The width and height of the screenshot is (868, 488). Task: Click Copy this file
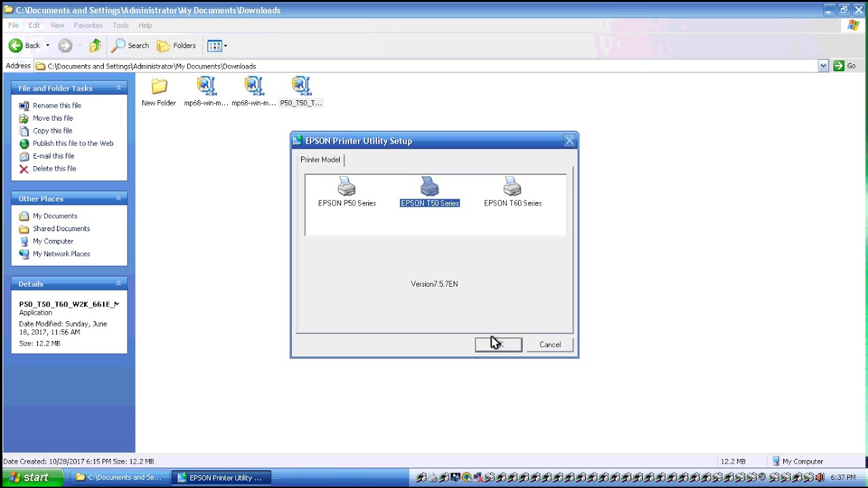tap(52, 131)
